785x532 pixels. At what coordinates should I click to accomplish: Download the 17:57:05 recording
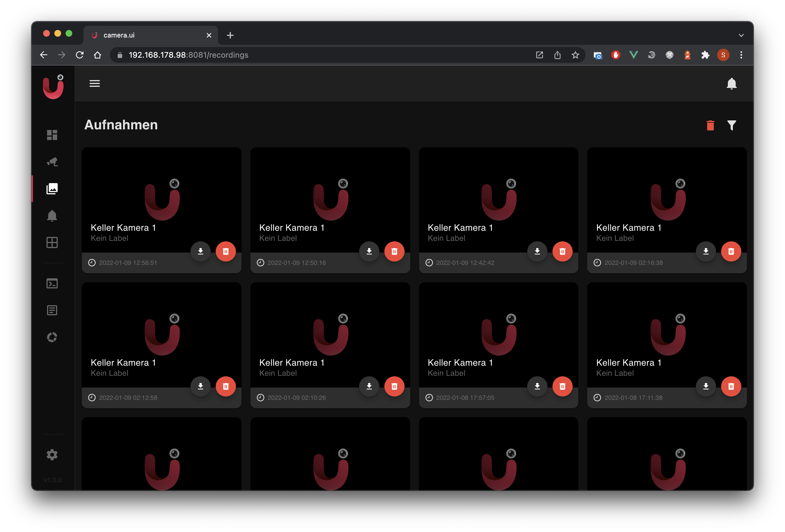coord(537,386)
